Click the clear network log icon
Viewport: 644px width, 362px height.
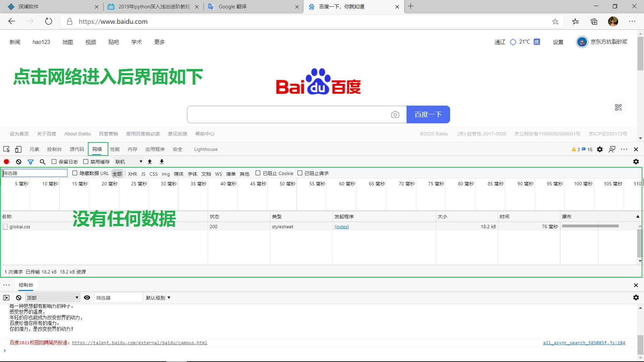click(19, 162)
